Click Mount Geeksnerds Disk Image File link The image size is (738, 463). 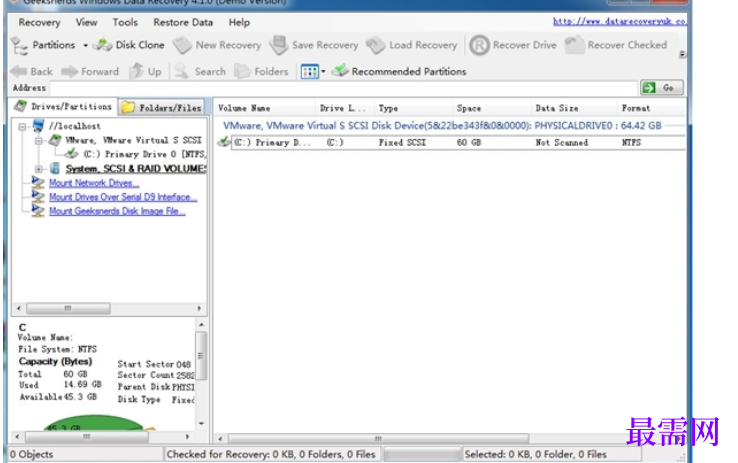pyautogui.click(x=117, y=211)
